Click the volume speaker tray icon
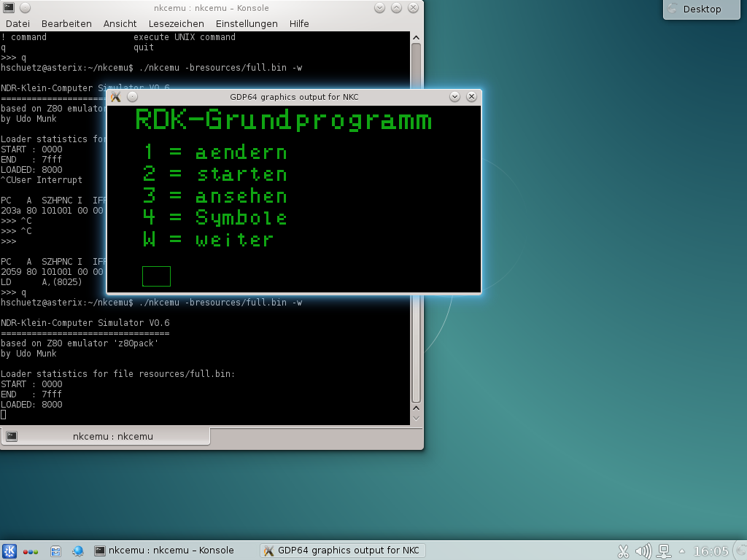Screen dimensions: 747x560 (x=643, y=551)
